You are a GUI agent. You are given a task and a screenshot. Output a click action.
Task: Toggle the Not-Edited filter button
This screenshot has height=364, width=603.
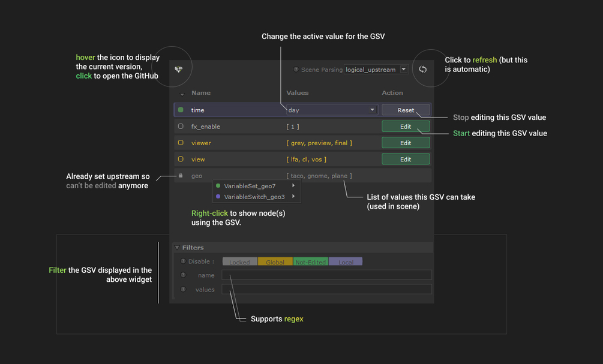(x=310, y=262)
